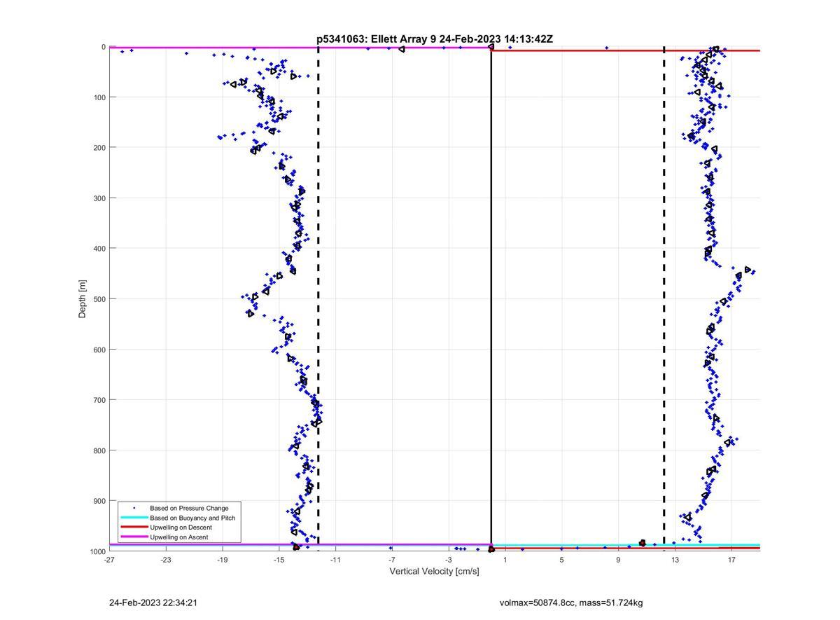Click the 'Upwelling on Ascent' legend entry

click(178, 537)
